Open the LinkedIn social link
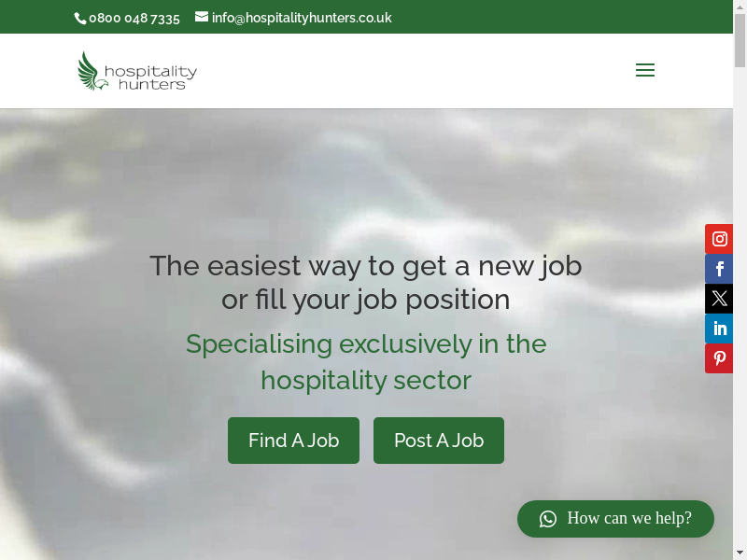 coord(719,329)
